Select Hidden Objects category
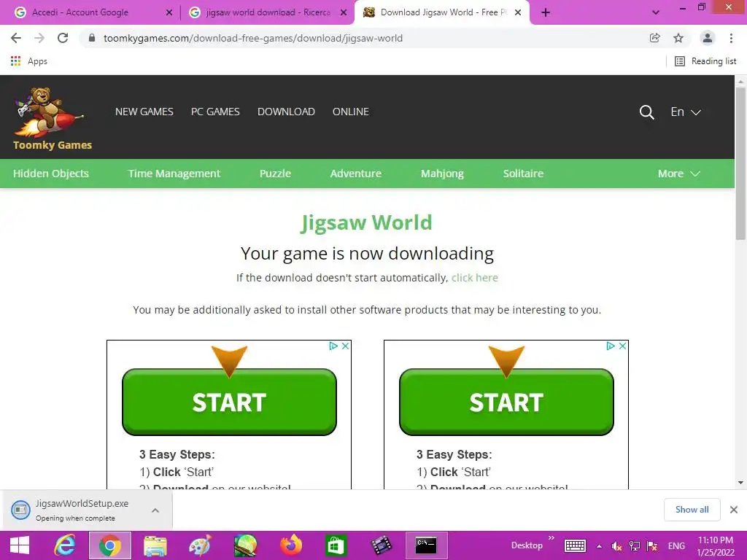The width and height of the screenshot is (747, 560). tap(51, 174)
